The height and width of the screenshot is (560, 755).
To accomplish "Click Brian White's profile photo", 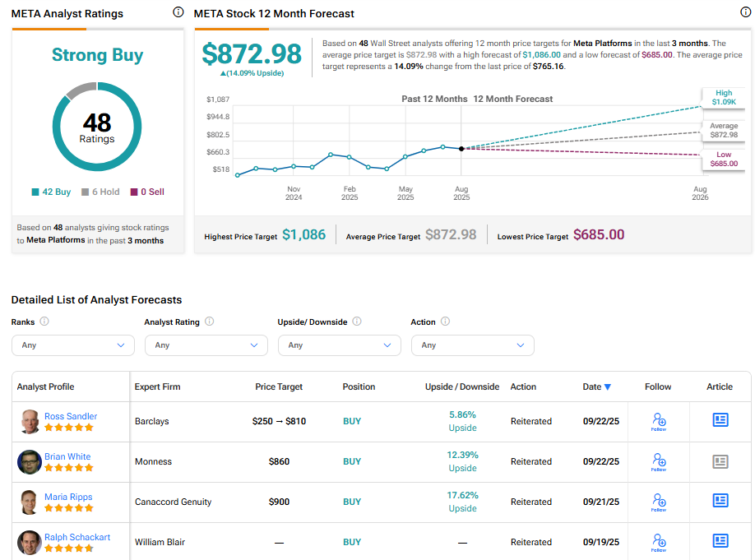I will click(30, 462).
